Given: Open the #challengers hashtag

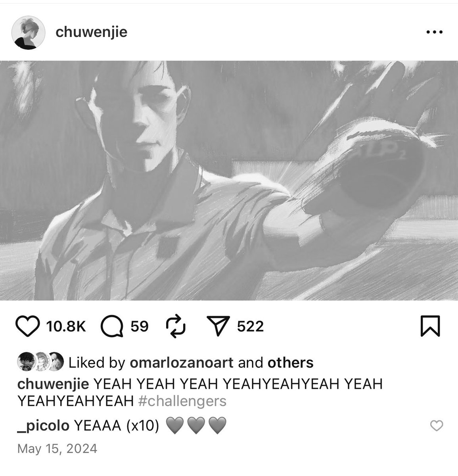Looking at the screenshot, I should [182, 401].
